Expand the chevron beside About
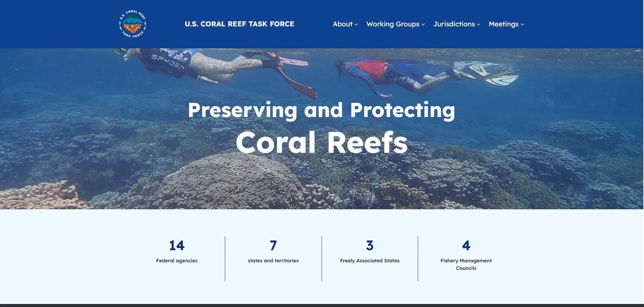644x307 pixels. pyautogui.click(x=356, y=24)
